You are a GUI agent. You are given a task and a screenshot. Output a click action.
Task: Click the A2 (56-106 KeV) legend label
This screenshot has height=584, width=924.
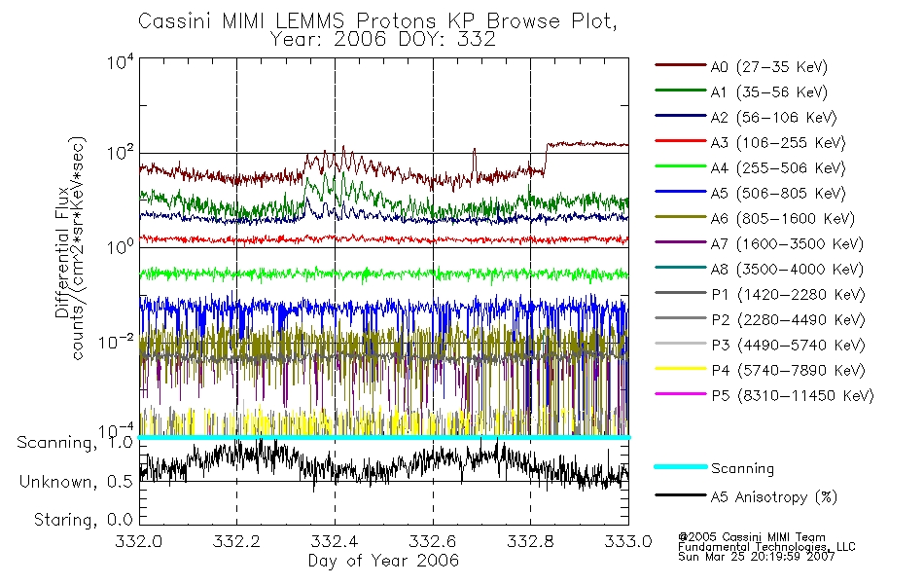[774, 118]
